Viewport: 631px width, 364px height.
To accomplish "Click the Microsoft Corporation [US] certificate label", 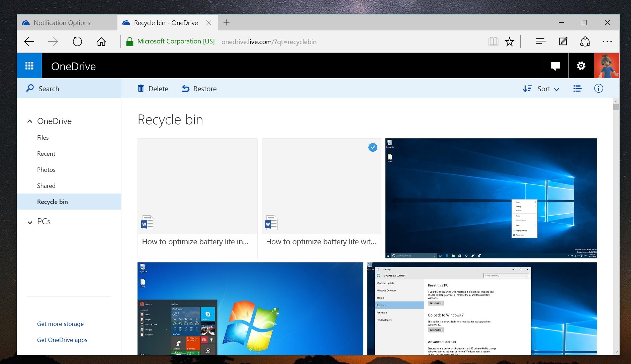I will pyautogui.click(x=176, y=41).
